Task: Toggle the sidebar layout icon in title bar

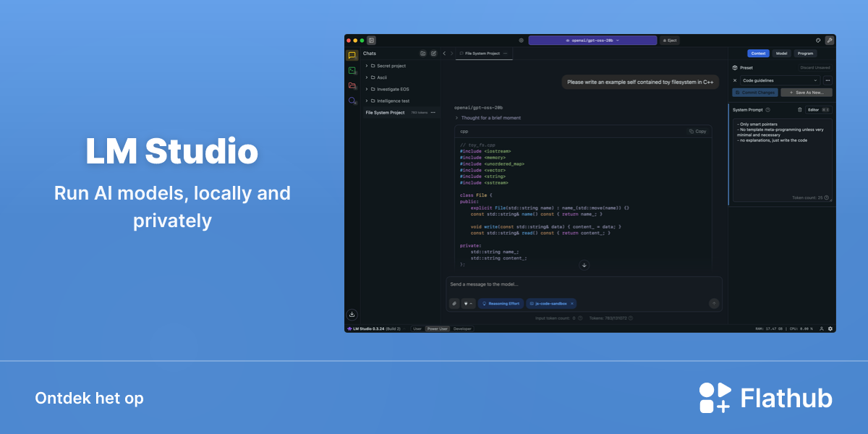Action: click(371, 41)
